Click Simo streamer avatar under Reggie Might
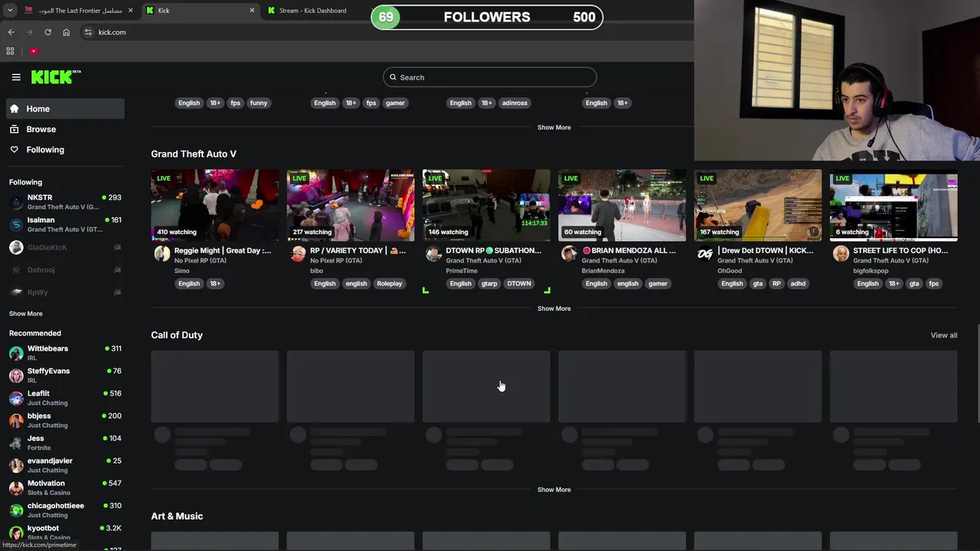 point(162,254)
